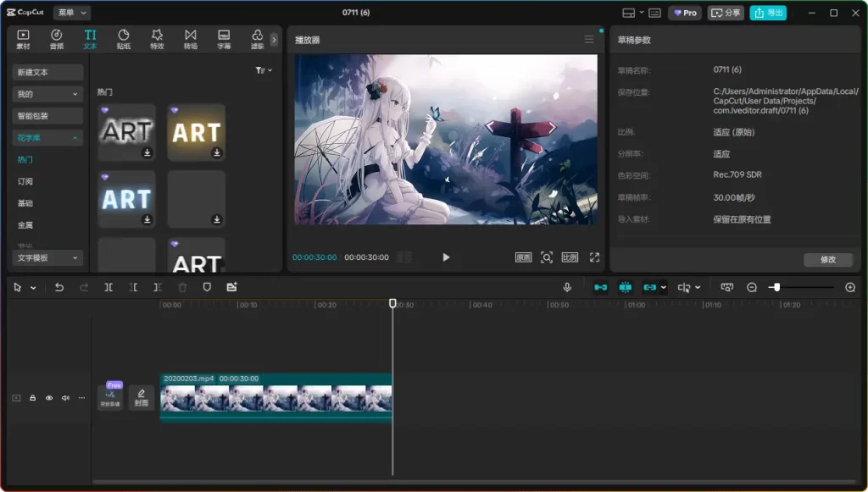868x492 pixels.
Task: Open the 滤镜 filters tab
Action: pos(257,39)
